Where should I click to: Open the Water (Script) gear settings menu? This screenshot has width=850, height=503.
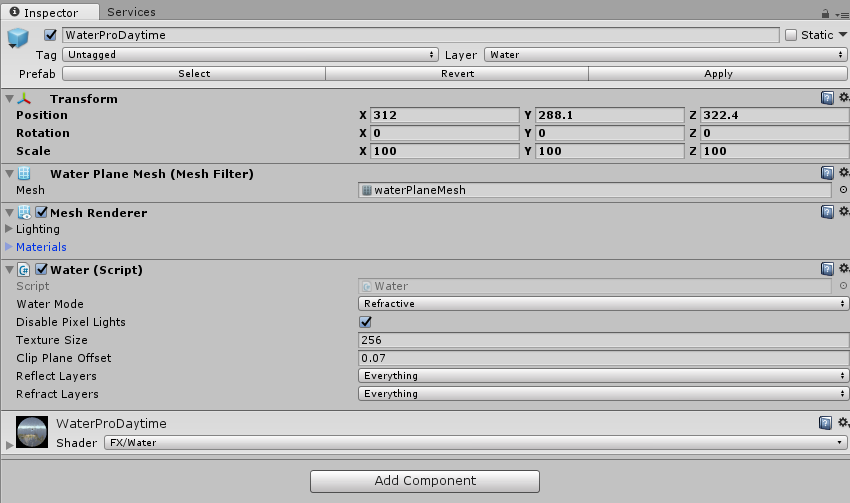[843, 268]
